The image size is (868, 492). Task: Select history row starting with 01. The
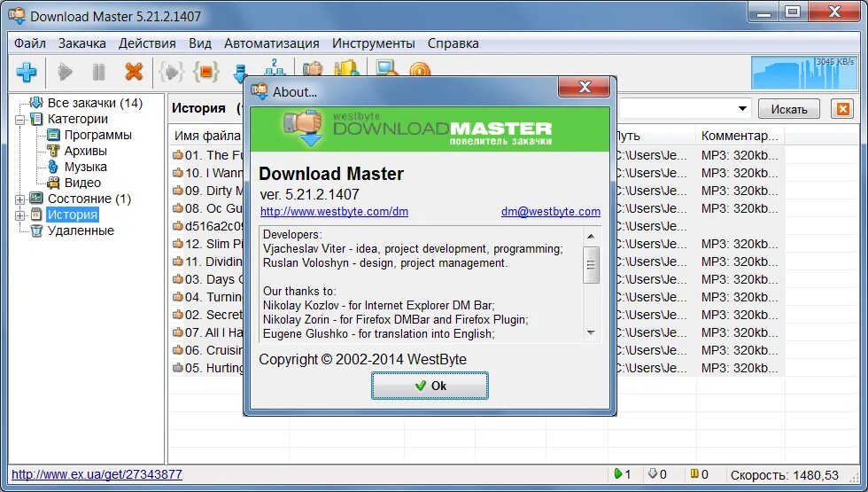click(x=207, y=155)
